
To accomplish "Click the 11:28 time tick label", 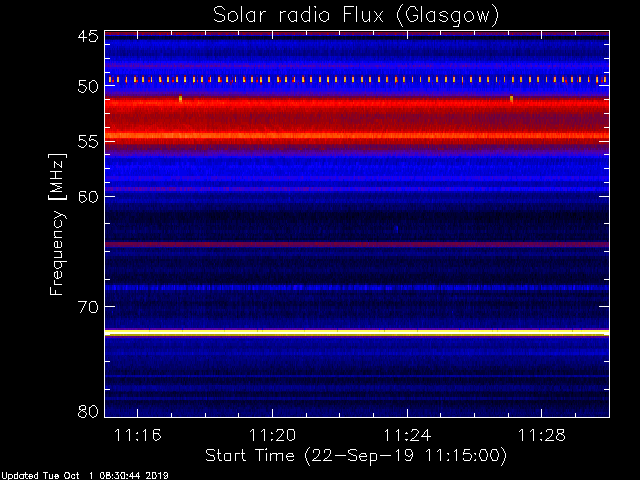I will click(x=542, y=435).
